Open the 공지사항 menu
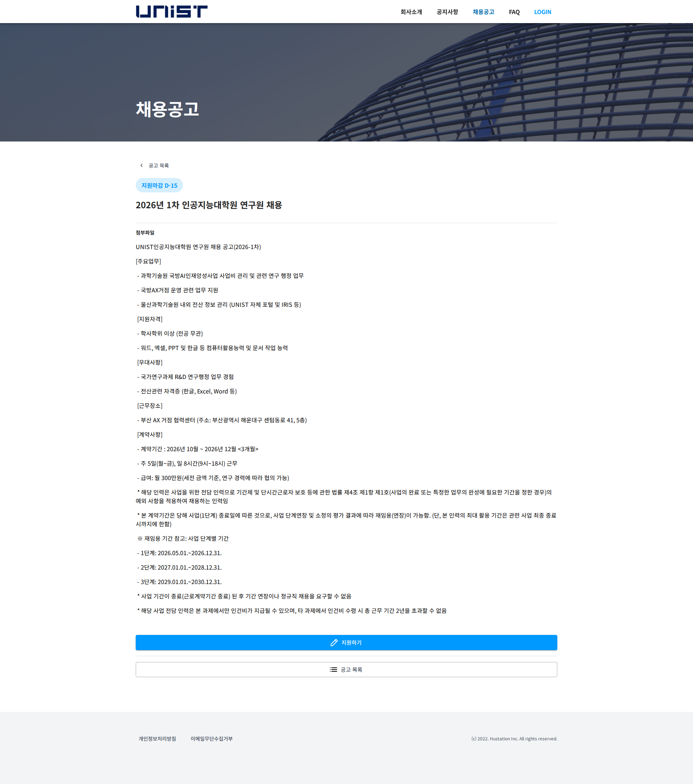 click(x=447, y=12)
